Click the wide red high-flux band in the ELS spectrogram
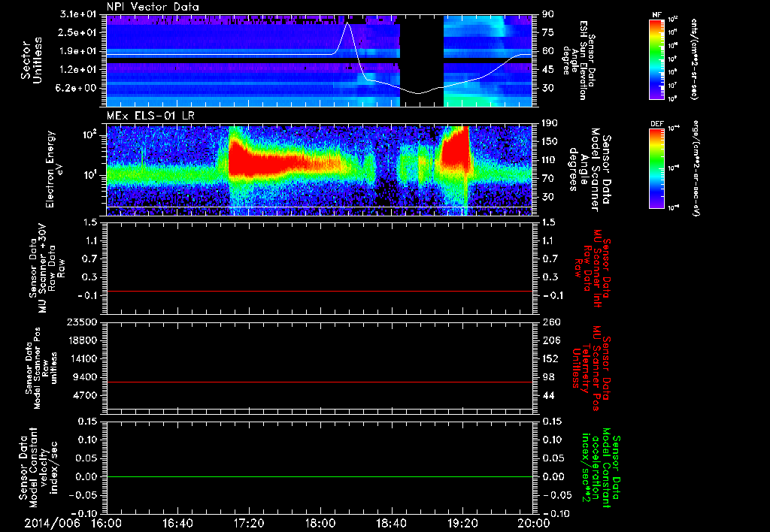The image size is (770, 532). coord(285,162)
